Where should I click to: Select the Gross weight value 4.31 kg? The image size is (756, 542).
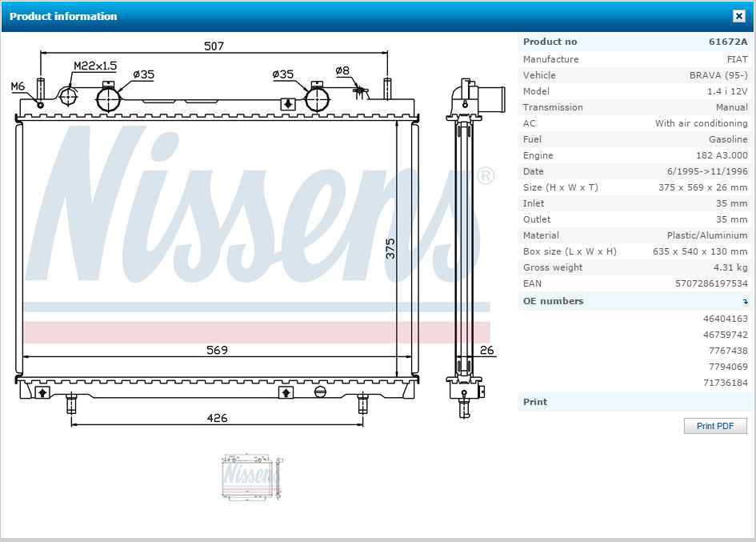[730, 267]
